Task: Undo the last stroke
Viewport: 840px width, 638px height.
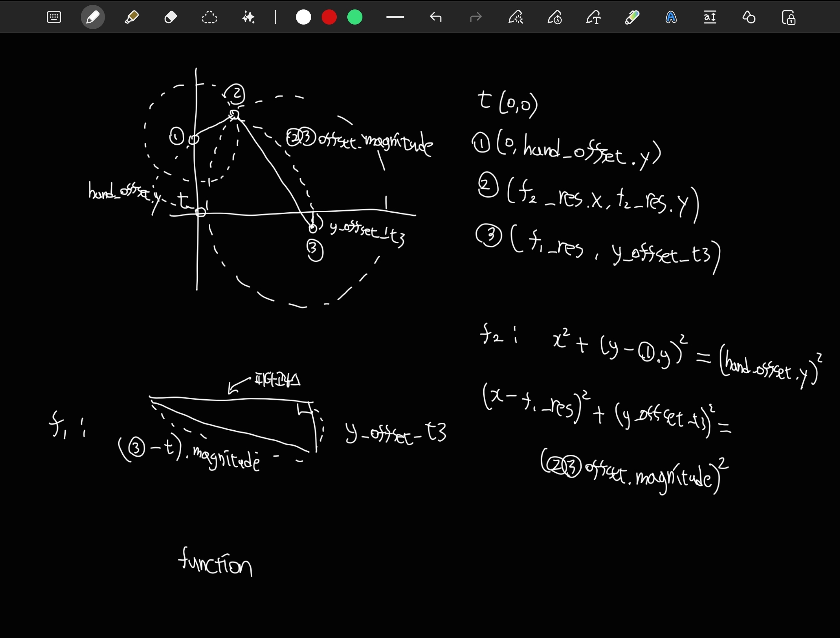Action: pos(436,17)
